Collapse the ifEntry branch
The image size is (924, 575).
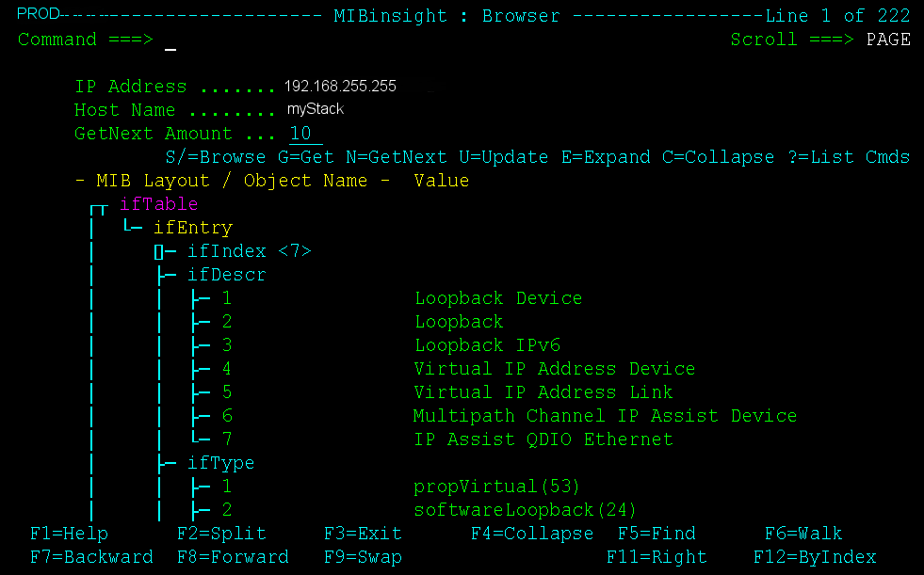pyautogui.click(x=192, y=227)
